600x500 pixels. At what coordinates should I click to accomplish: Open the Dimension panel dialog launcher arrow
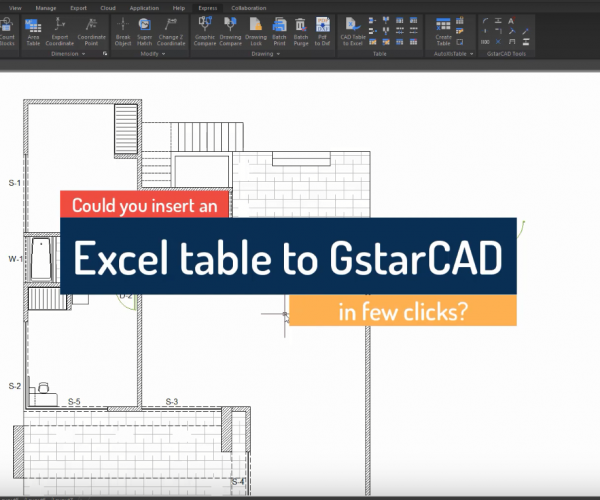[105, 54]
